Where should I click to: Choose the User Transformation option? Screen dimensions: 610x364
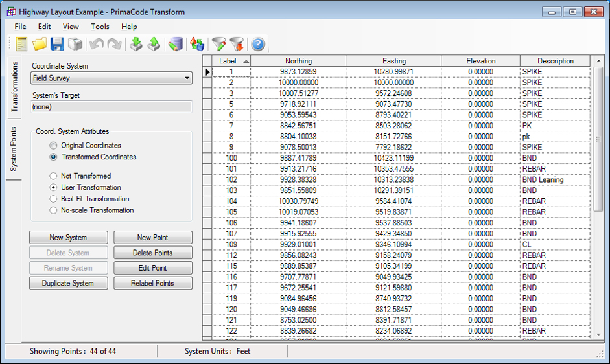pos(53,187)
